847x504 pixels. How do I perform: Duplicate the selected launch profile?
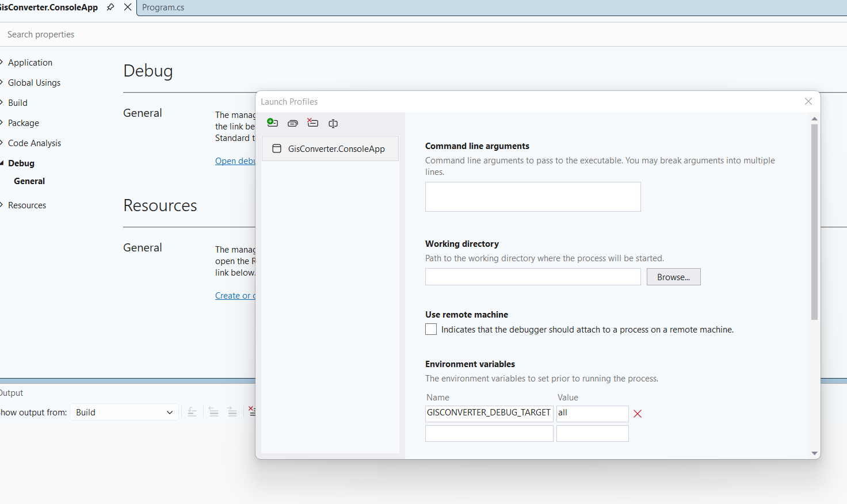pos(293,123)
